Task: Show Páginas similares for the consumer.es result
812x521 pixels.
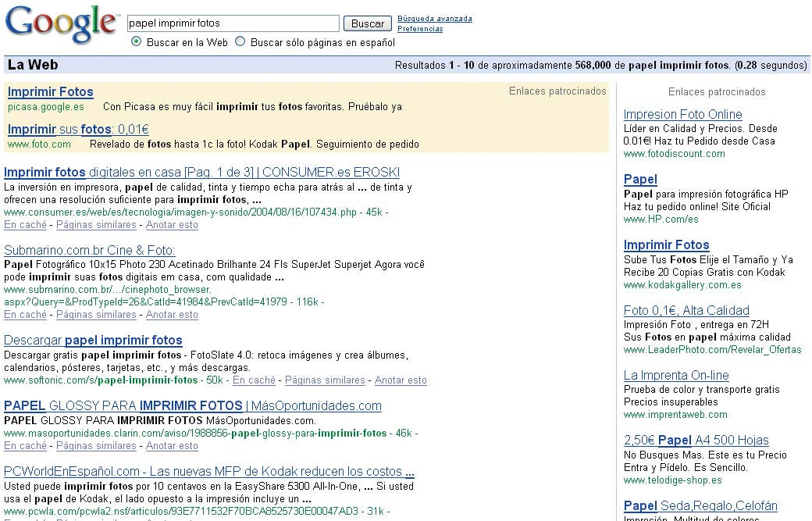Action: coord(96,225)
